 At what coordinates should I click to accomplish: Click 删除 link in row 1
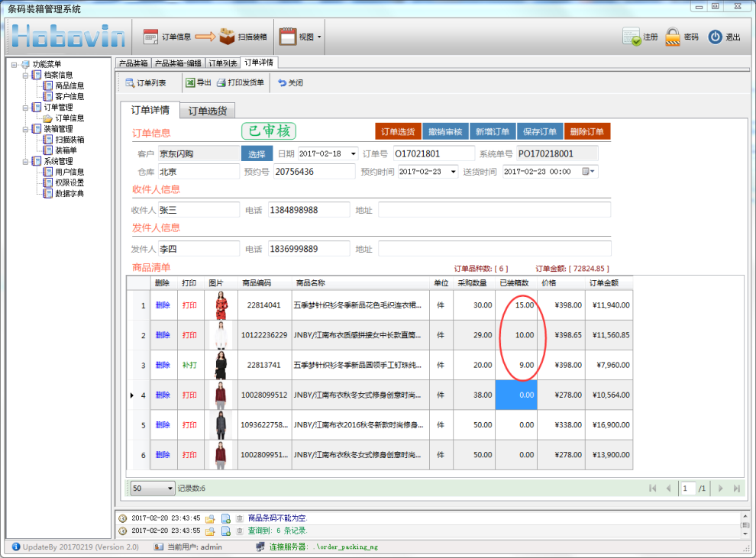pos(163,305)
